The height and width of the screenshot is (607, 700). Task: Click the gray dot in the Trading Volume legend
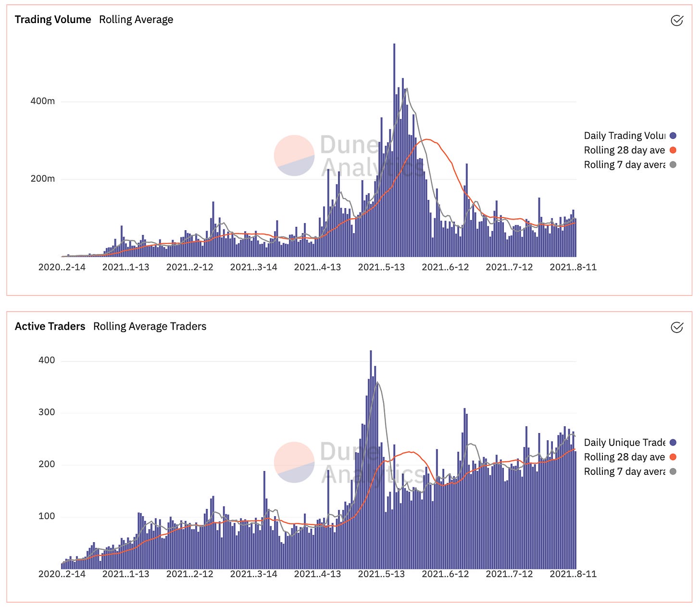click(673, 165)
